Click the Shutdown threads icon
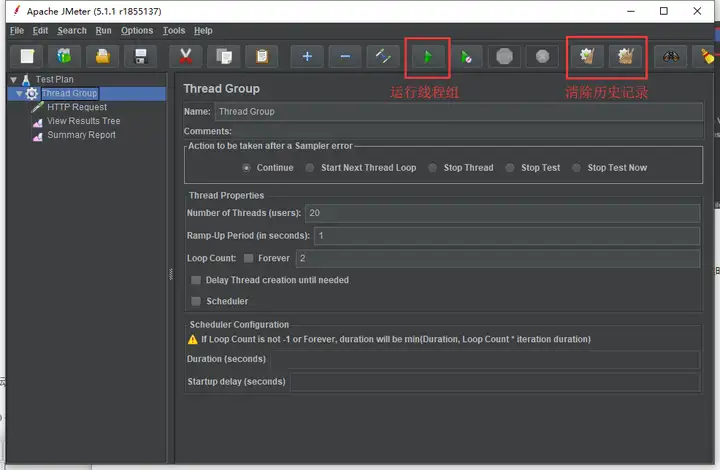Viewport: 720px width, 470px height. point(542,56)
